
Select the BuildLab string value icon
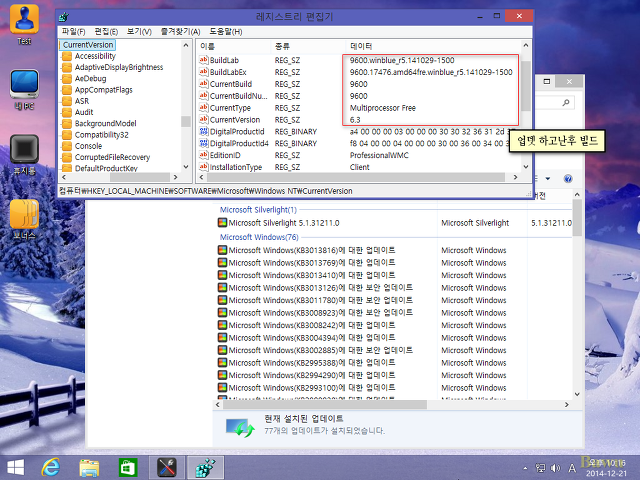pyautogui.click(x=203, y=60)
